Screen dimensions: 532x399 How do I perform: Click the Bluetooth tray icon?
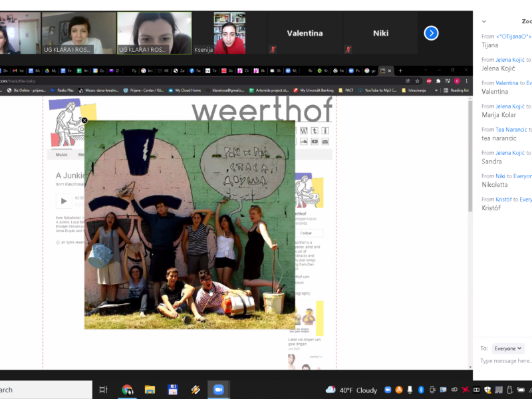tap(421, 390)
